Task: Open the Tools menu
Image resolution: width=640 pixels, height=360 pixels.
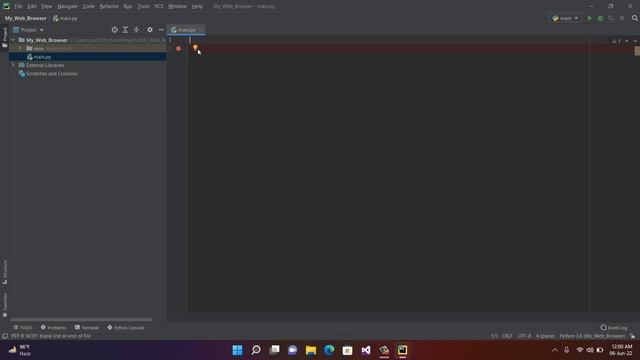Action: (143, 7)
